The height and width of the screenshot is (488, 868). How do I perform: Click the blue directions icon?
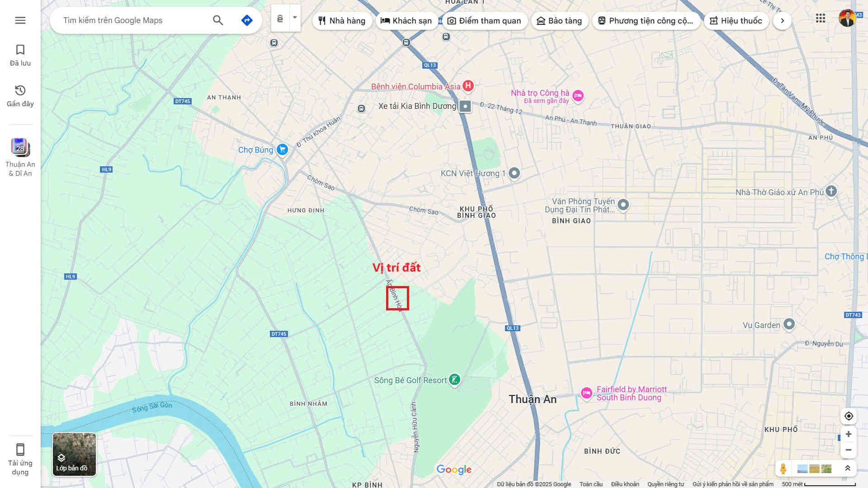pos(247,20)
